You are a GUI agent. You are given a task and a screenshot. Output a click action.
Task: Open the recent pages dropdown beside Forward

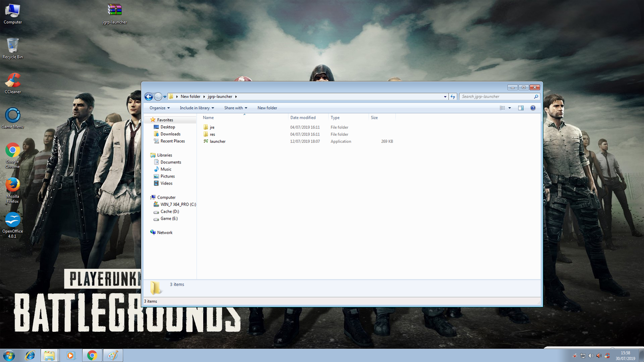click(x=165, y=97)
